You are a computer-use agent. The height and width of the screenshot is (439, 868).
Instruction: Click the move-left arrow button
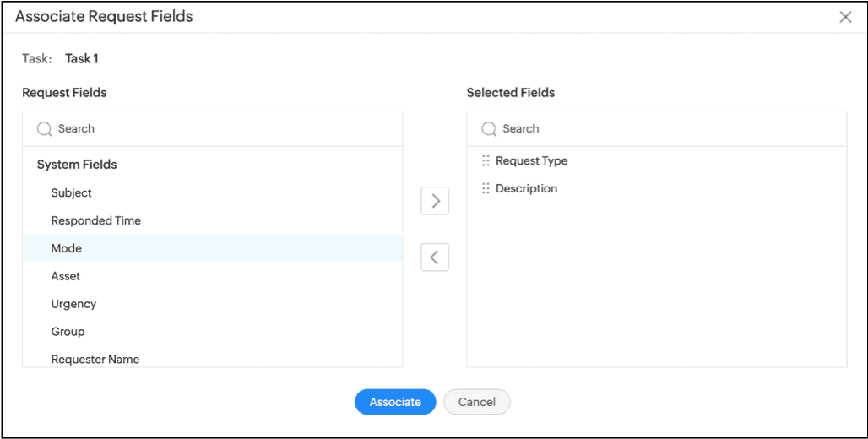click(x=435, y=257)
